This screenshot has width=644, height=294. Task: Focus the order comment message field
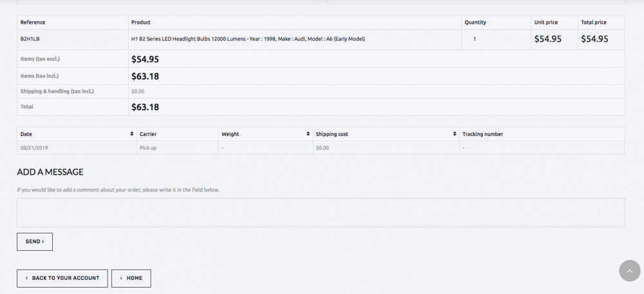click(321, 213)
